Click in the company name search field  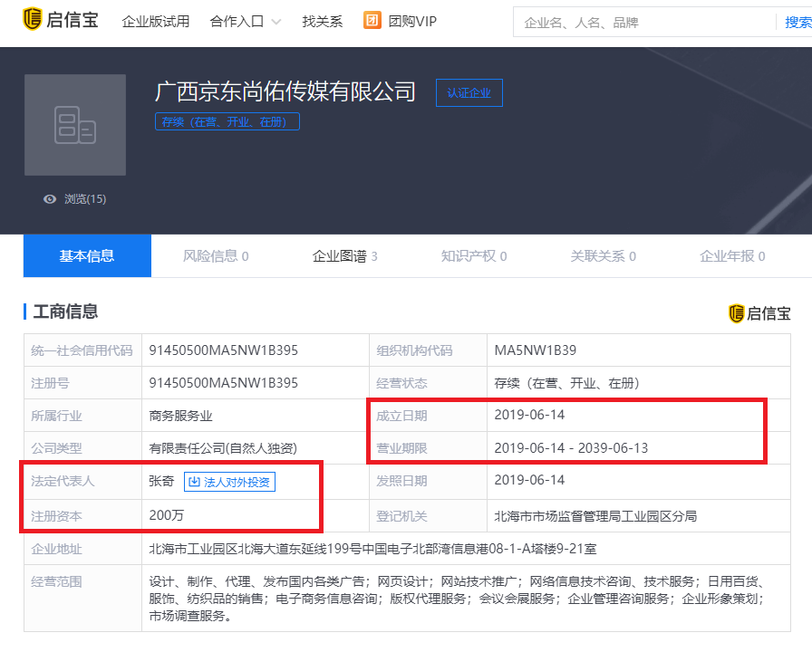(643, 23)
